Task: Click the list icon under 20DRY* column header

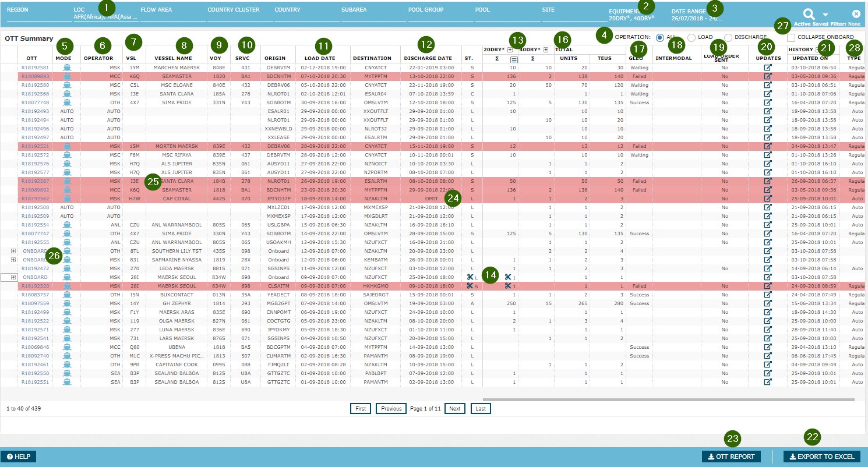Action: coord(514,59)
